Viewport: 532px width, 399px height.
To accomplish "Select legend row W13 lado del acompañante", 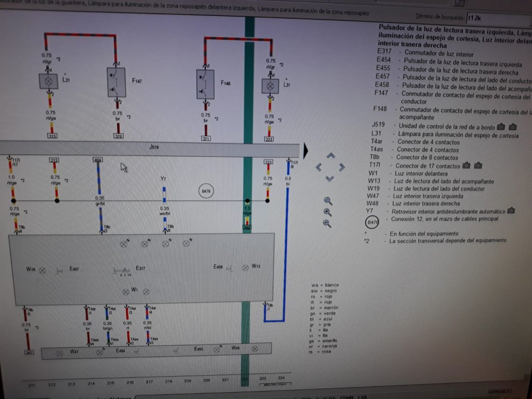I will [x=430, y=181].
